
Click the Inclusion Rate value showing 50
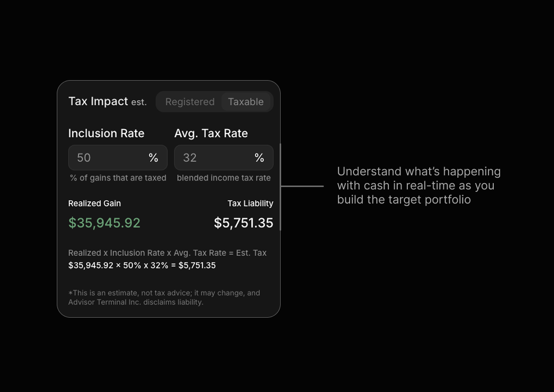83,157
